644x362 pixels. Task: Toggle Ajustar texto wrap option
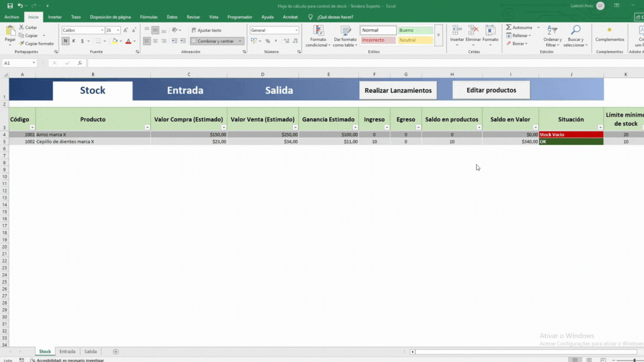click(207, 30)
